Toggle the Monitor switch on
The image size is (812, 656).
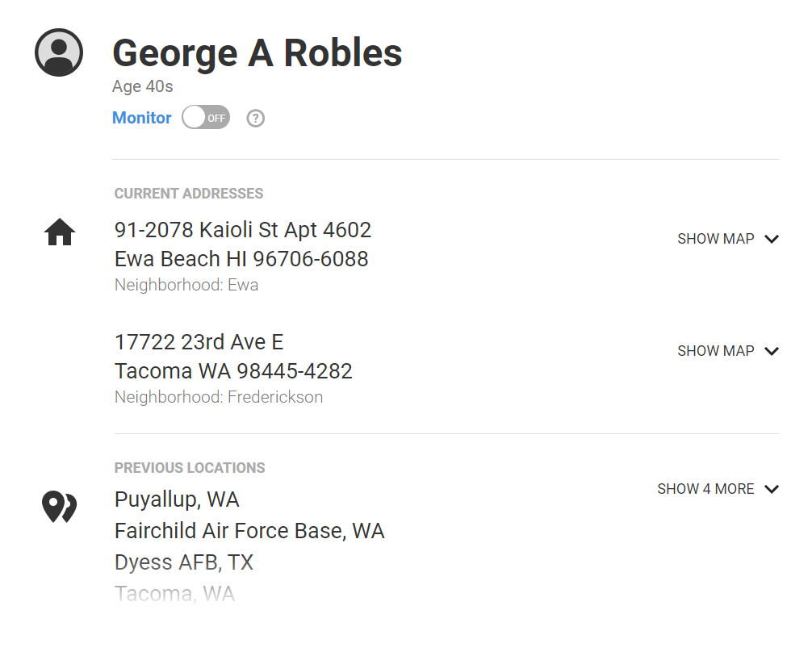[206, 118]
